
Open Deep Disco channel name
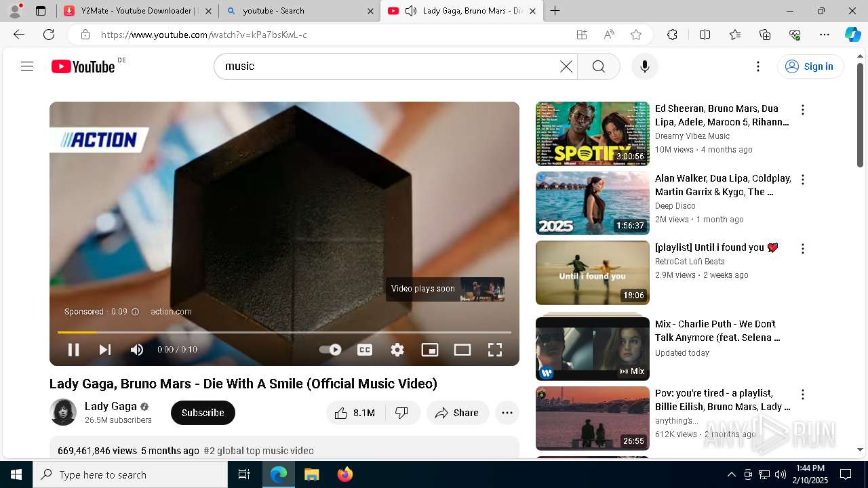click(675, 206)
